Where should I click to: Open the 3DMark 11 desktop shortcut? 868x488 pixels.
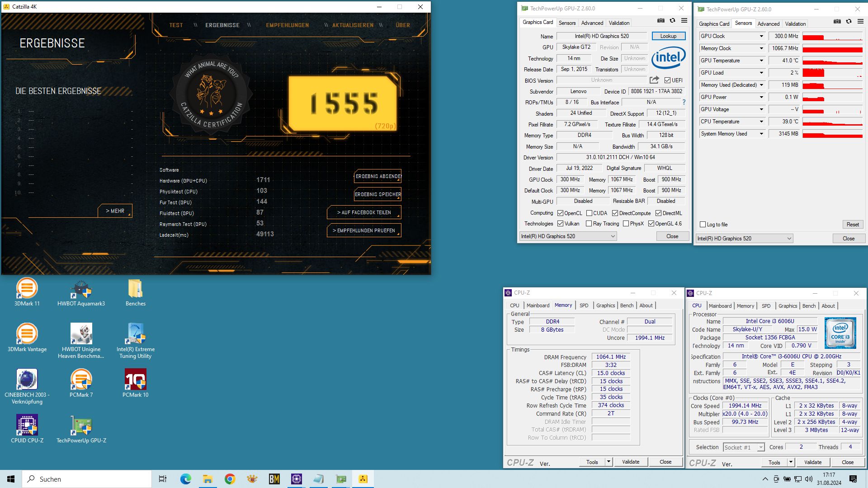pos(27,292)
